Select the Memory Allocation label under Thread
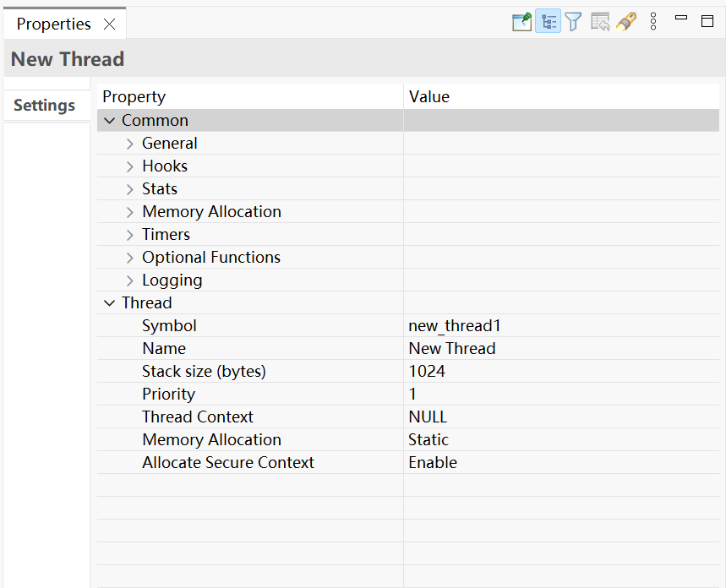The height and width of the screenshot is (588, 726). click(x=211, y=439)
